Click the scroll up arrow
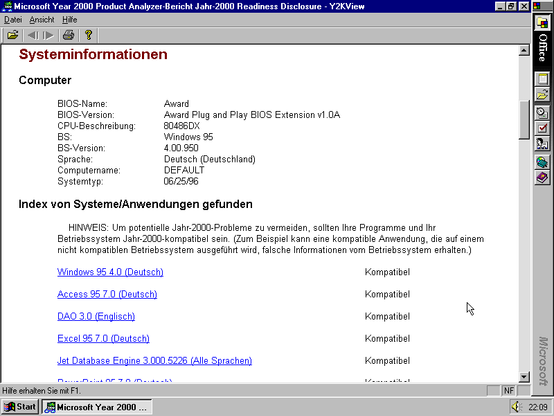554x416 pixels. (524, 50)
